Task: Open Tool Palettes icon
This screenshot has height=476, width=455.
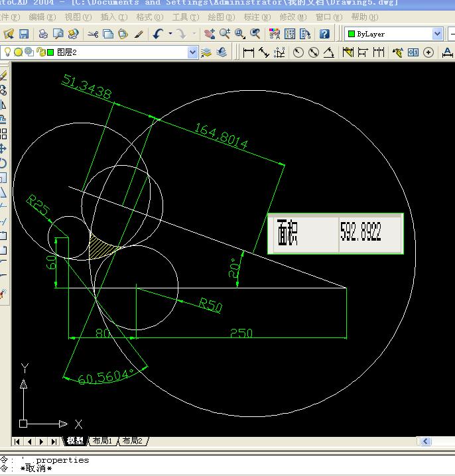Action: point(305,34)
